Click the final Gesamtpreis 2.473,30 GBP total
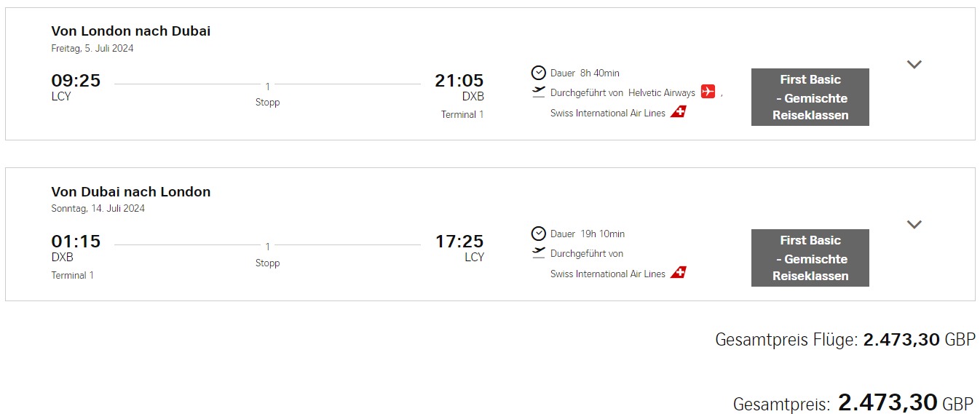Viewport: 980px width, 414px height. [888, 403]
